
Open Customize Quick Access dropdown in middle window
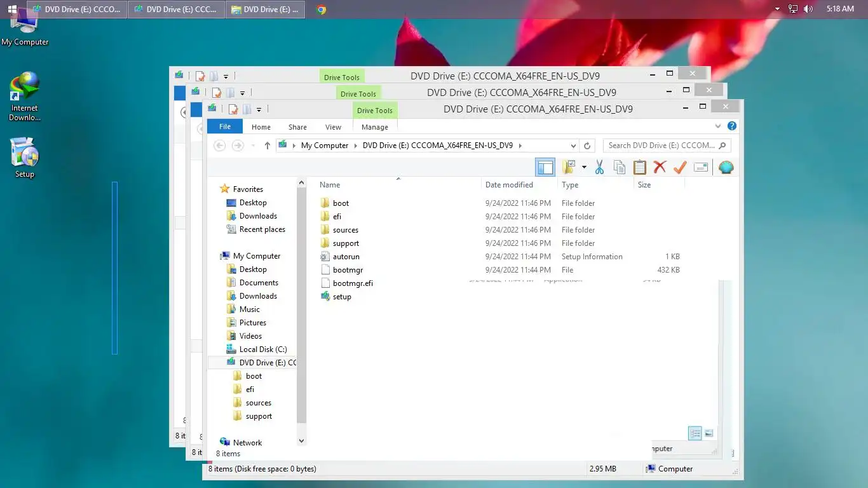242,93
